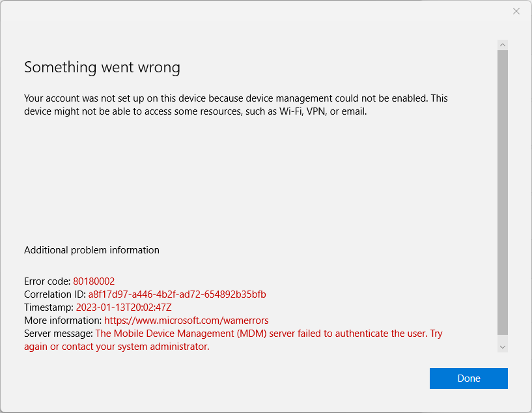The height and width of the screenshot is (413, 532).
Task: Click the Done button
Action: tap(468, 378)
